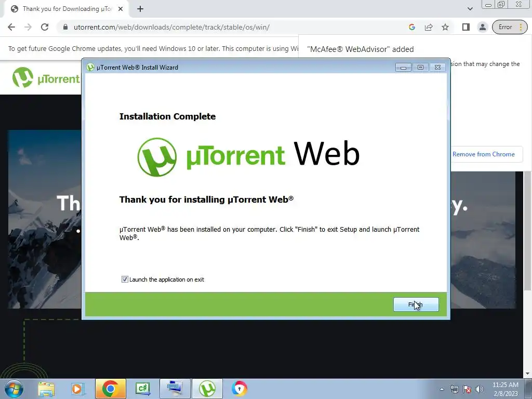Click the µTorrent taskbar icon
Screen dimensions: 532x399
click(x=207, y=389)
